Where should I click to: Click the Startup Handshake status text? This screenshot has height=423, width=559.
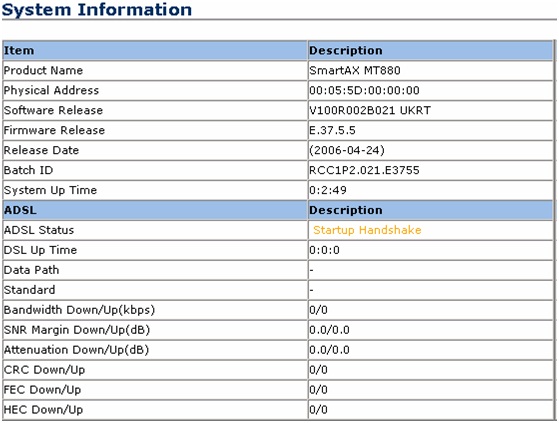pyautogui.click(x=367, y=230)
